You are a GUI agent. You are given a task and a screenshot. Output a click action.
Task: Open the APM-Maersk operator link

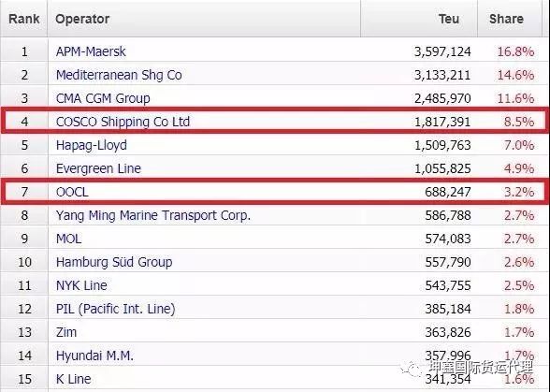click(x=91, y=51)
